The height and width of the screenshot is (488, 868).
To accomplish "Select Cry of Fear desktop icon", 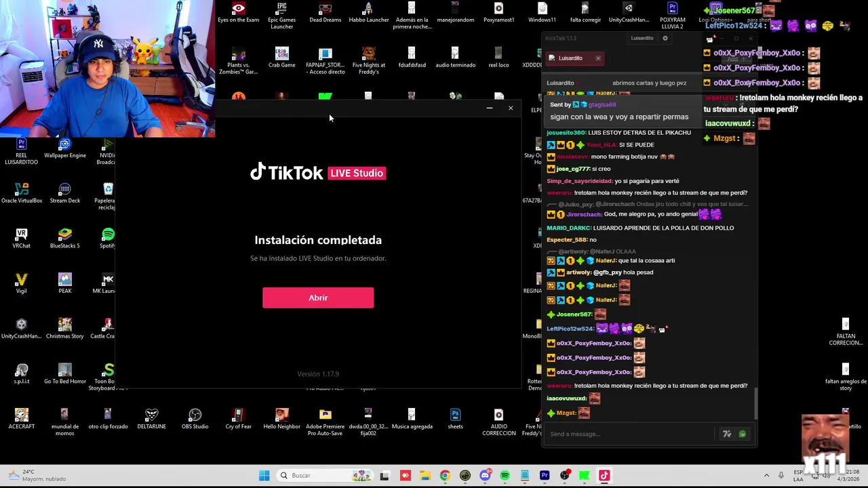I will (238, 419).
